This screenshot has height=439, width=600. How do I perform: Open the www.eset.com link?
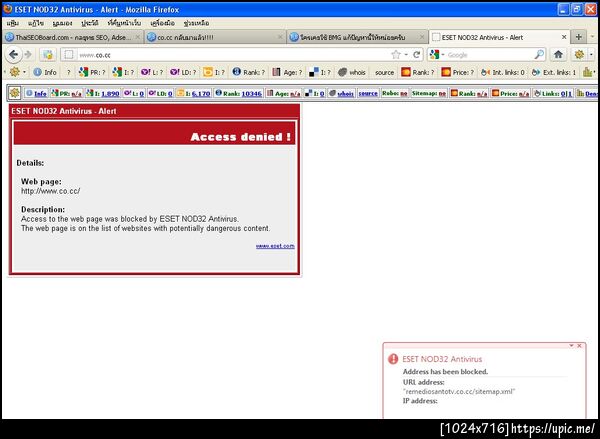click(275, 246)
